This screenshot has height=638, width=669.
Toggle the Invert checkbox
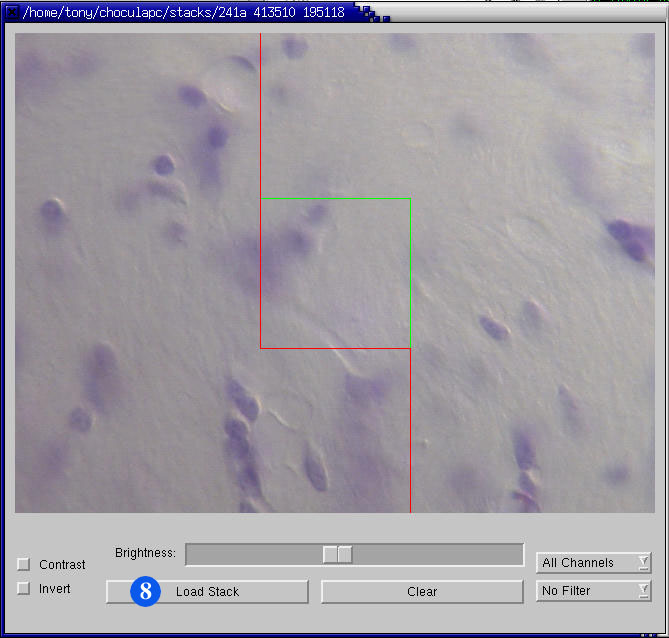coord(23,588)
